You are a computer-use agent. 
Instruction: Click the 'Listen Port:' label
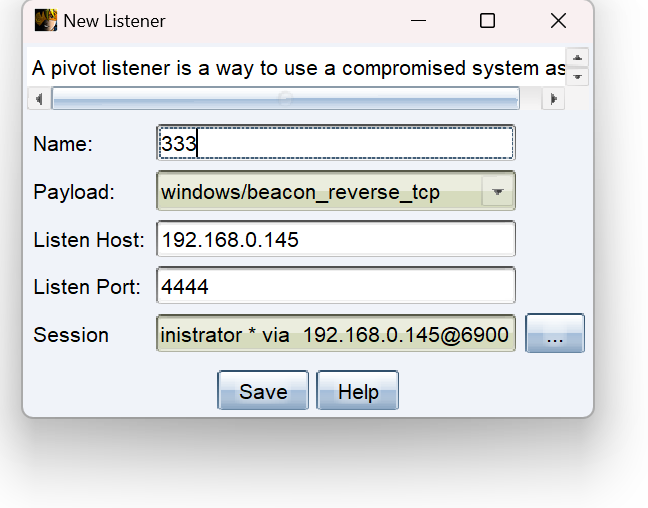pyautogui.click(x=87, y=287)
